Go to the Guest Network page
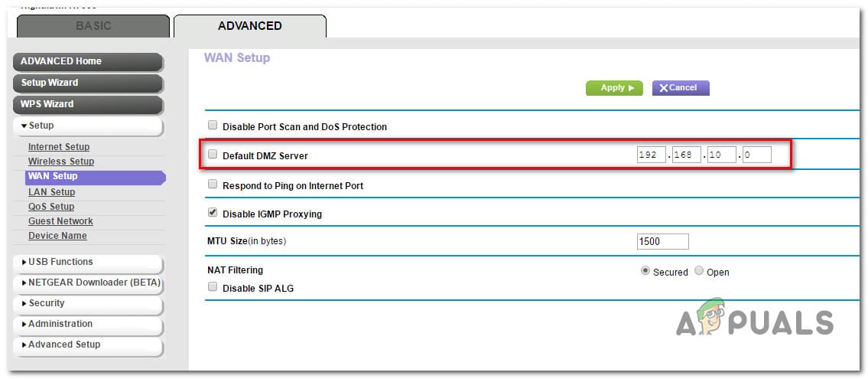The height and width of the screenshot is (379, 868). 60,221
